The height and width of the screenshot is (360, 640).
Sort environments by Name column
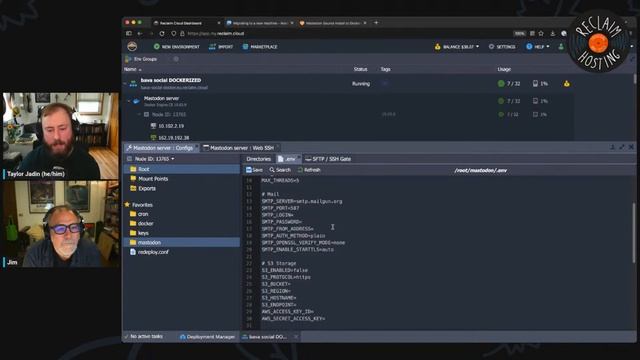133,69
